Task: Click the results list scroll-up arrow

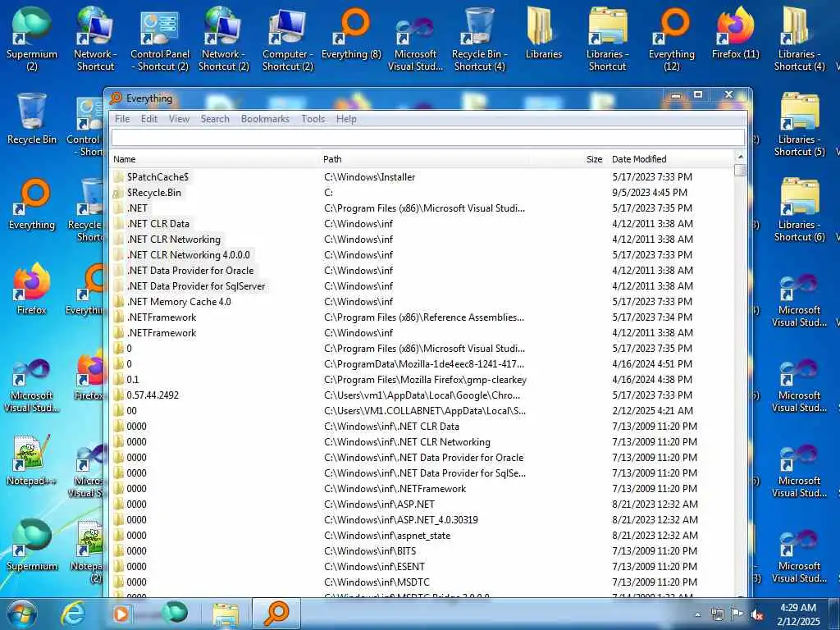Action: click(x=741, y=157)
